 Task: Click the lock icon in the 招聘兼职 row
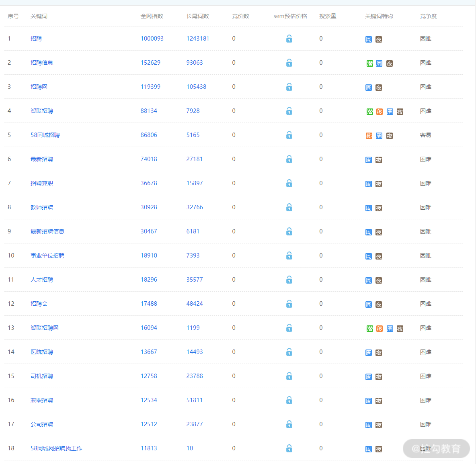click(x=289, y=183)
